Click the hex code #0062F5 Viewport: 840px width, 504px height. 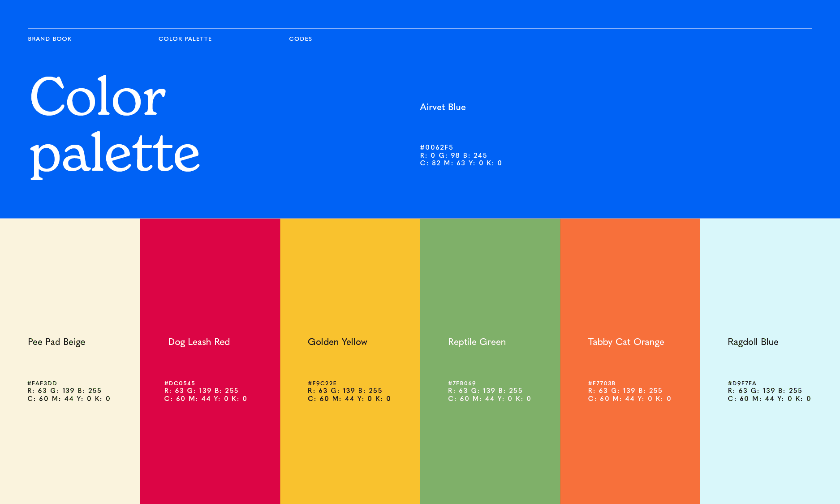tap(436, 147)
